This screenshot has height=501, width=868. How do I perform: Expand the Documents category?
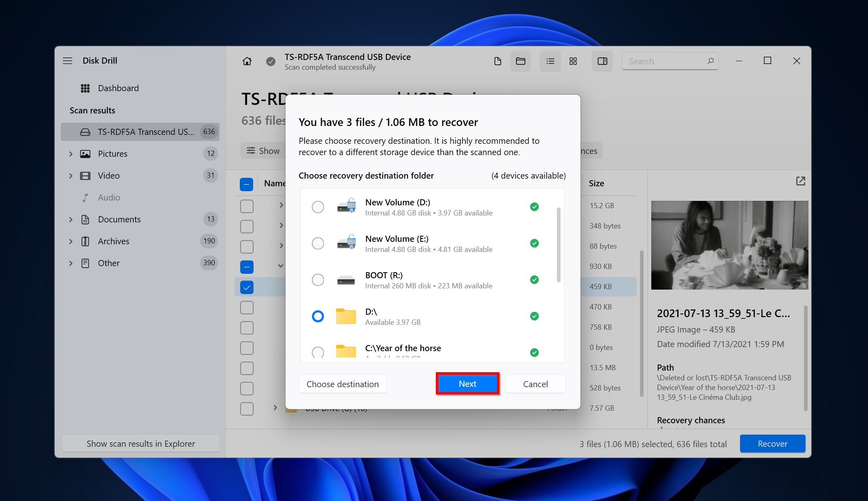[71, 220]
